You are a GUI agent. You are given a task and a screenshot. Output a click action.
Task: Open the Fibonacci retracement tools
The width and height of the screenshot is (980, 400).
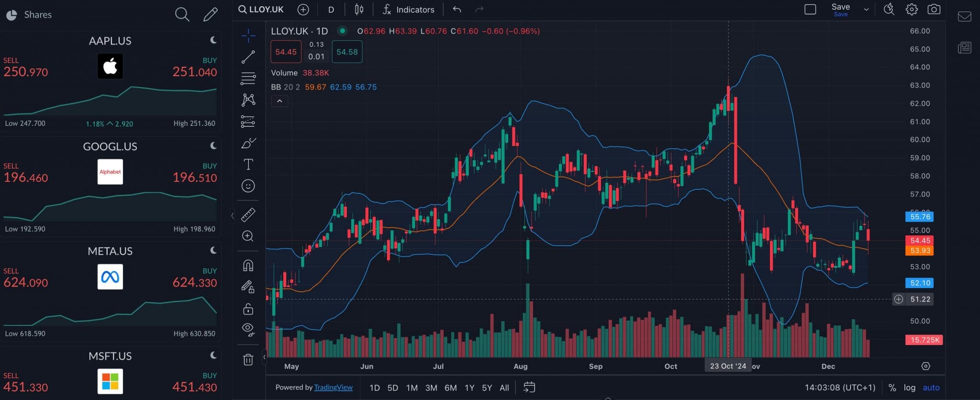click(248, 78)
